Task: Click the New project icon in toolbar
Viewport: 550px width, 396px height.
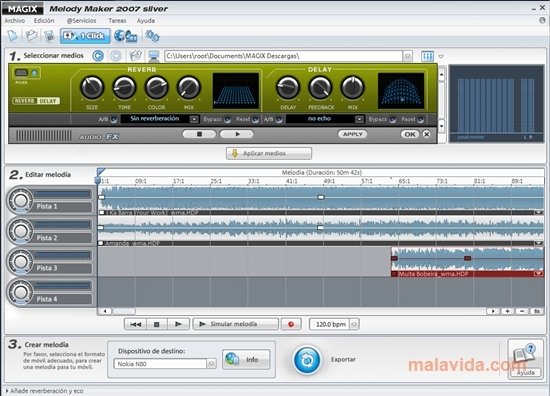Action: pyautogui.click(x=13, y=36)
